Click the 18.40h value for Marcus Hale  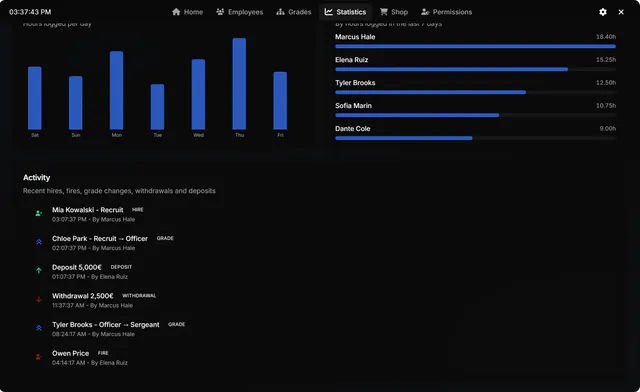(606, 37)
